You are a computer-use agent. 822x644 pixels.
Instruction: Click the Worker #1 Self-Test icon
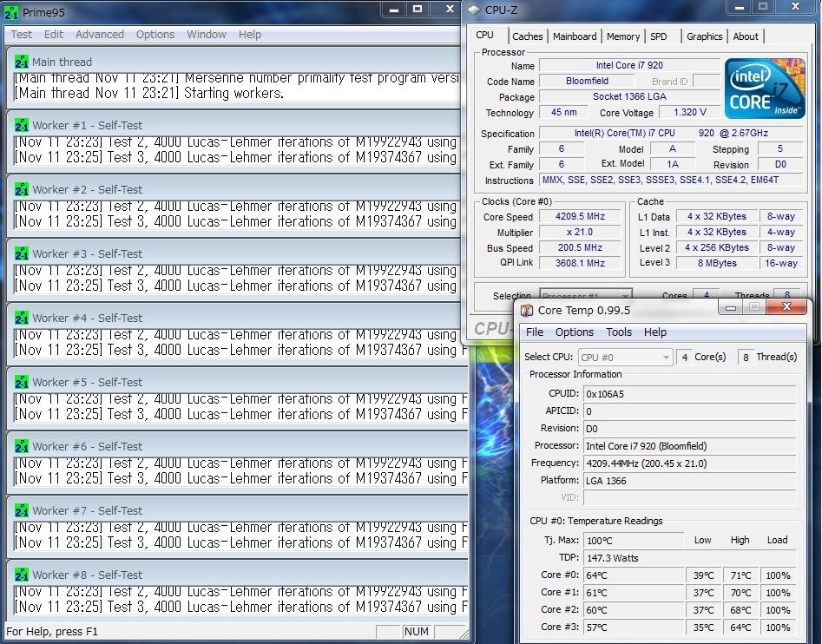[x=22, y=126]
